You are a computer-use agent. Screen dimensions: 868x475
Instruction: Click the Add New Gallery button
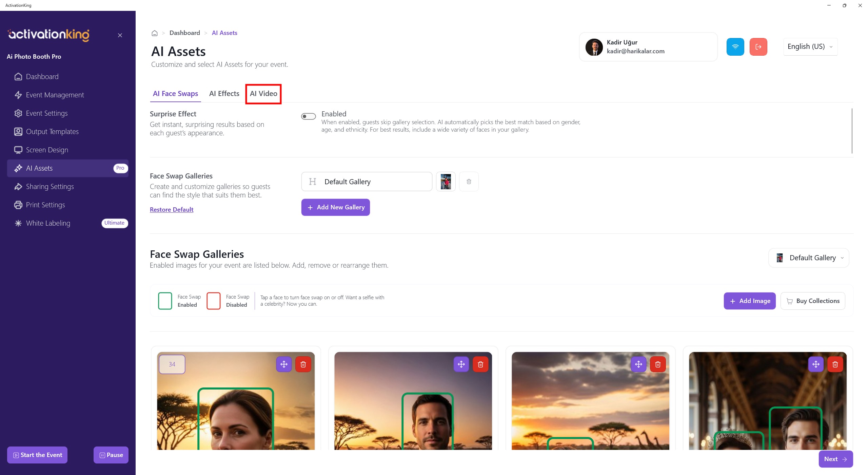(x=335, y=207)
